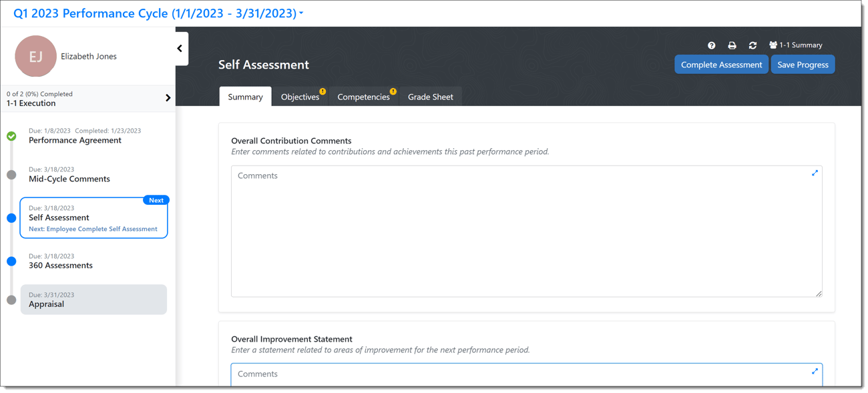Click the print icon
Screen dimensions: 868x393
732,45
